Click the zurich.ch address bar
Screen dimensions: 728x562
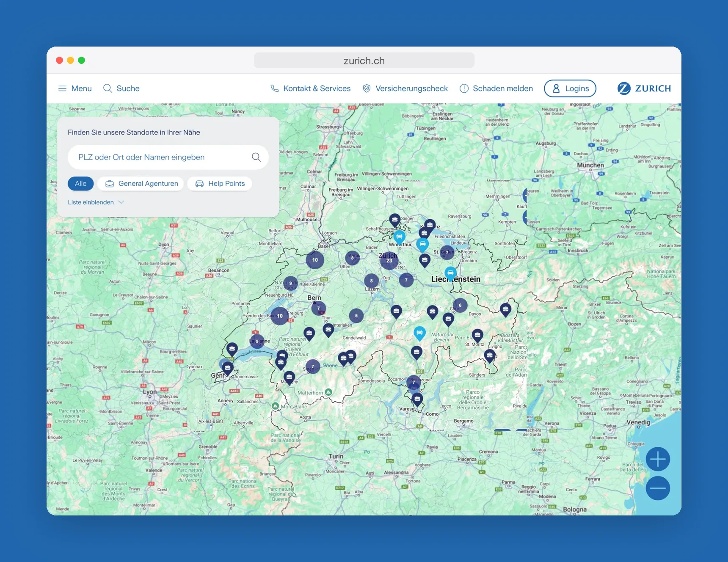click(x=364, y=61)
